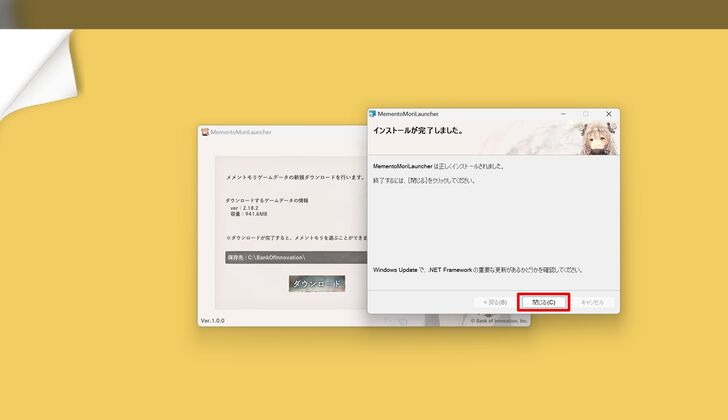Screen dimensions: 728x420
Task: Click the Windows Update .NET Framework notice
Action: [x=478, y=270]
